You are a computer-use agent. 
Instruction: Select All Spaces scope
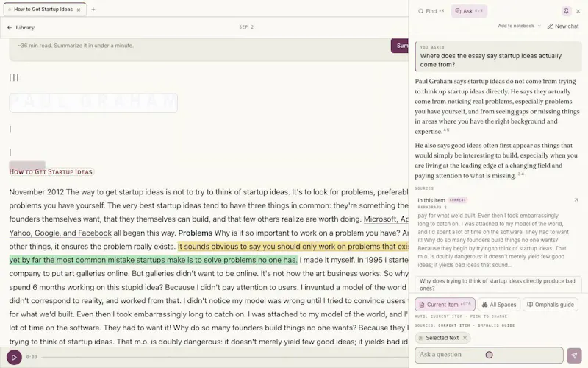pyautogui.click(x=499, y=305)
